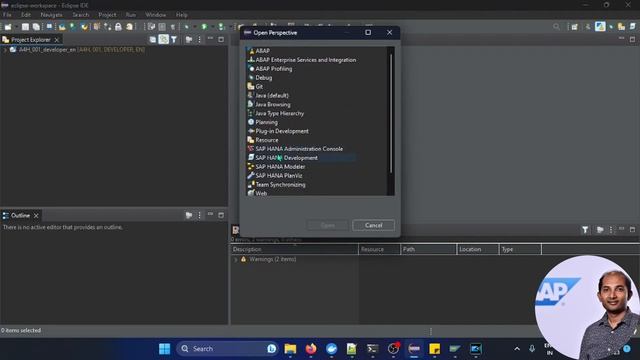Select SAP HANA PlanViz perspective
This screenshot has width=640, height=360.
tap(275, 176)
